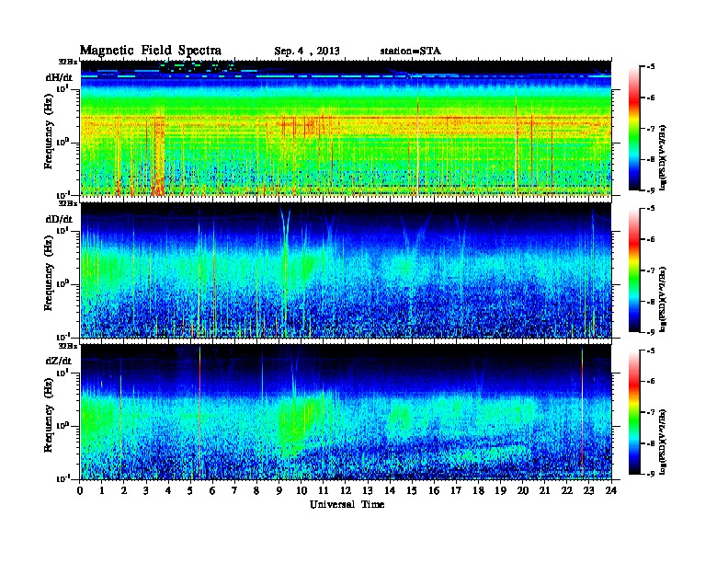728x563 pixels.
Task: Click inside the dH/dt spectrogram panel
Action: (346, 128)
